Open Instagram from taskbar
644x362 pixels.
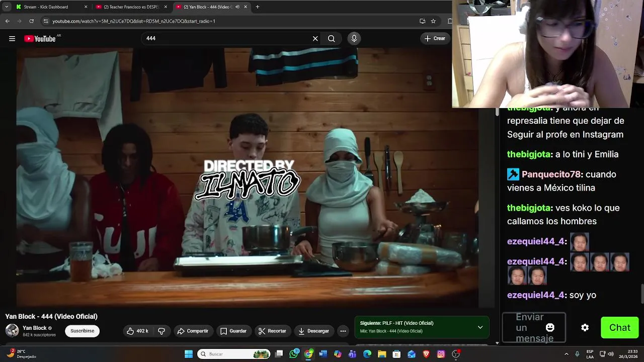441,354
